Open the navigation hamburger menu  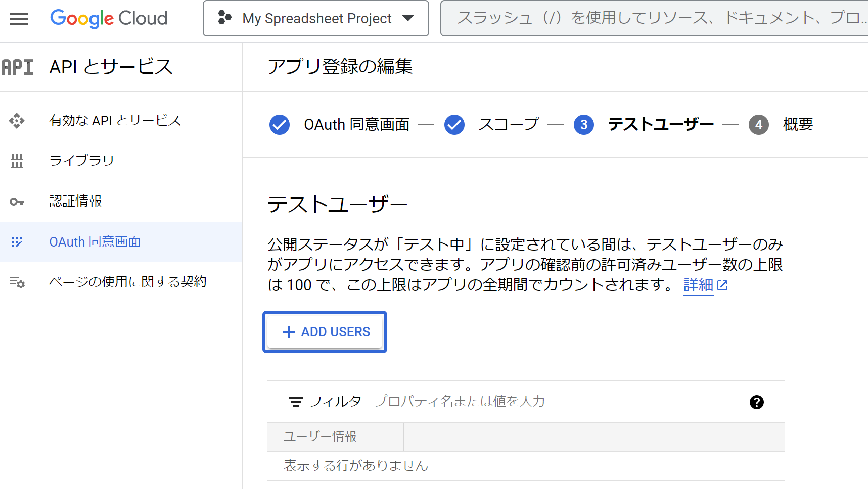pyautogui.click(x=19, y=19)
